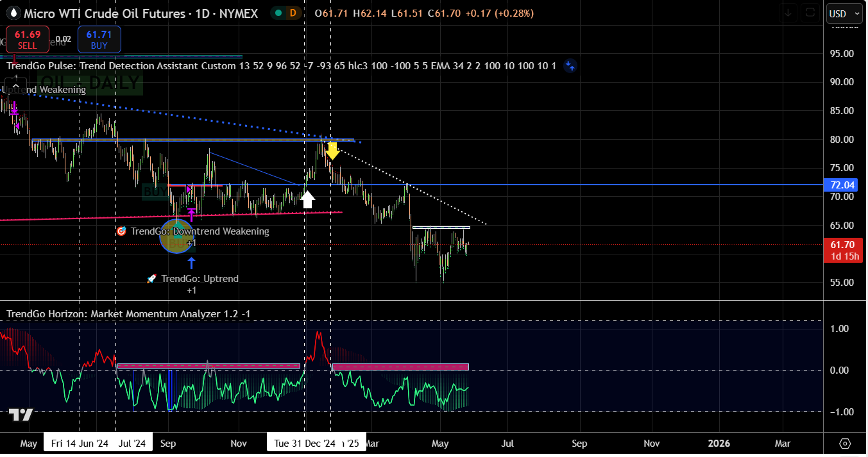Click the orange D delayed data badge
This screenshot has width=868, height=457.
click(294, 13)
